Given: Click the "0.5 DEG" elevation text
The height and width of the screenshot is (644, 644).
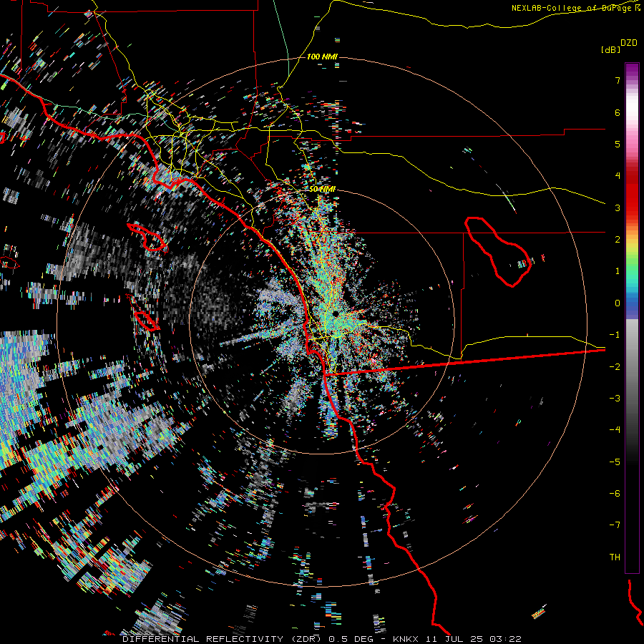Looking at the screenshot, I should point(351,639).
